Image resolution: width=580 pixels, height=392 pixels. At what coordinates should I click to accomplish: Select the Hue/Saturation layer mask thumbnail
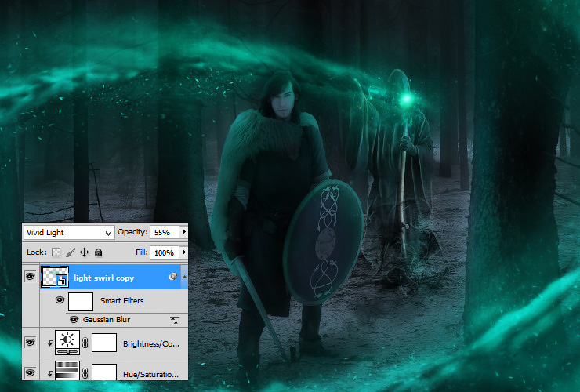click(104, 372)
